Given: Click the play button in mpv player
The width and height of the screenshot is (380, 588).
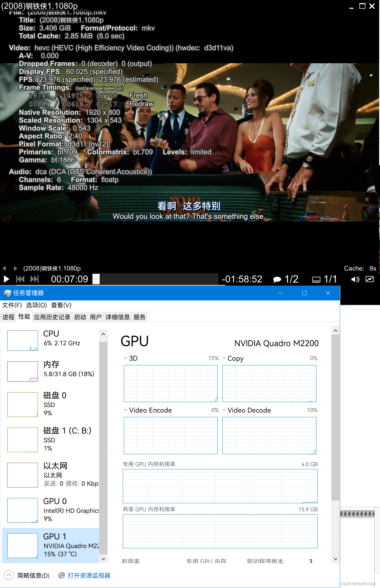Looking at the screenshot, I should (6, 279).
